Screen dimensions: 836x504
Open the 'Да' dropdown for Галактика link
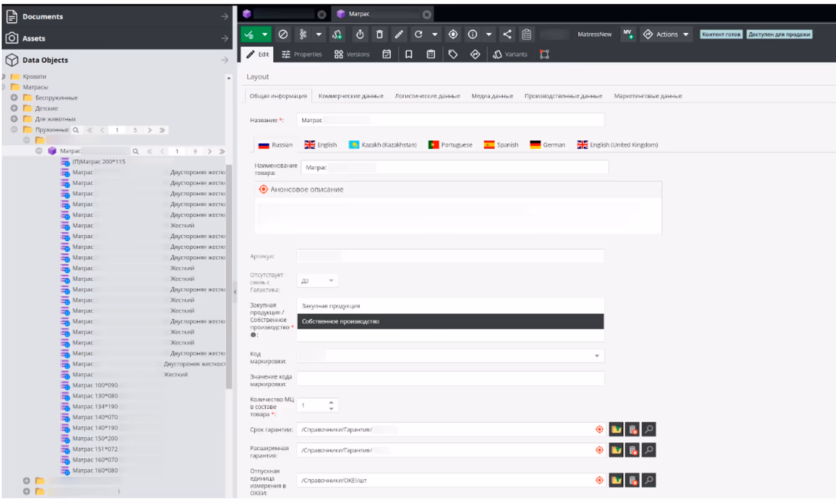[x=317, y=280]
